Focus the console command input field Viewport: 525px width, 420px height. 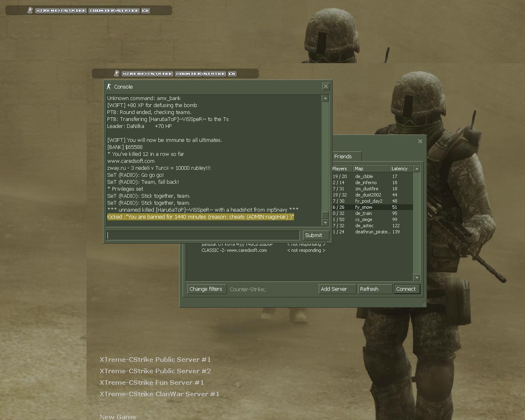[203, 235]
